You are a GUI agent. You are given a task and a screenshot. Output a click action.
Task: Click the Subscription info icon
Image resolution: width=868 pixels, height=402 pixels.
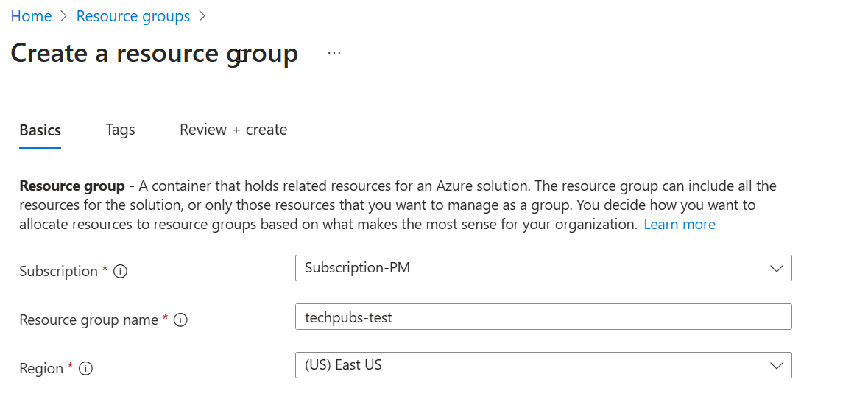tap(121, 271)
